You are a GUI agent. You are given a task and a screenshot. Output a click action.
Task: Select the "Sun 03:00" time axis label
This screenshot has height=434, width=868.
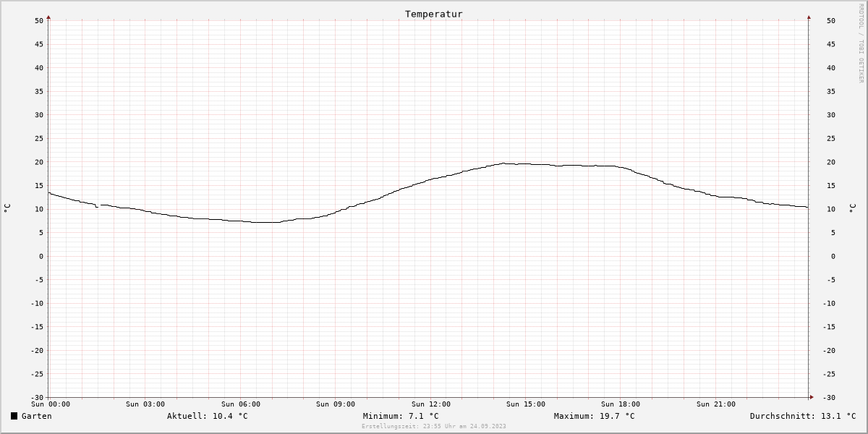[145, 404]
